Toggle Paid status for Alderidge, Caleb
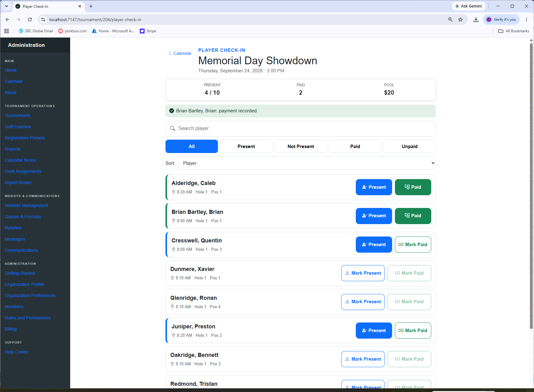 (x=413, y=187)
